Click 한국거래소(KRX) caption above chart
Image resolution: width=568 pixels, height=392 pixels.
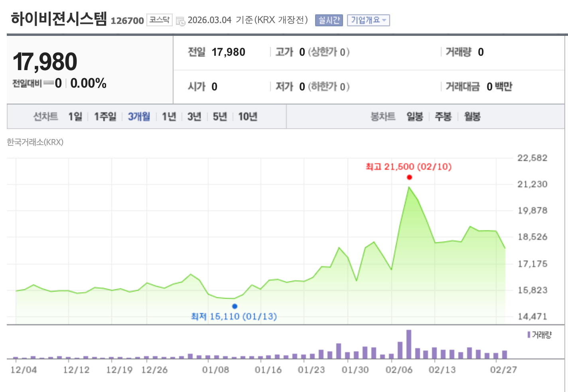(x=35, y=142)
